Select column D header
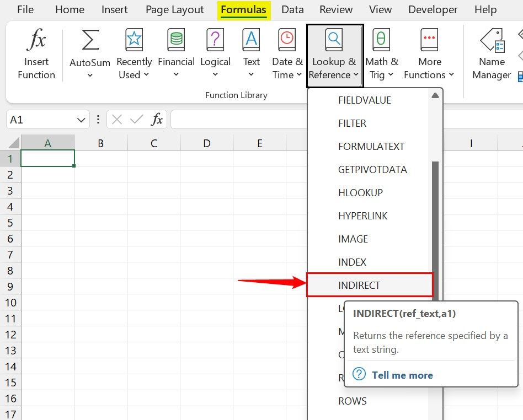The height and width of the screenshot is (420, 523). pyautogui.click(x=207, y=143)
